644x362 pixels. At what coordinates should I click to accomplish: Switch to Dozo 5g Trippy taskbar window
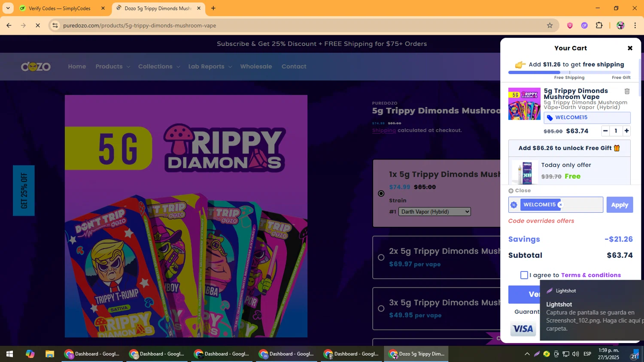tap(416, 354)
